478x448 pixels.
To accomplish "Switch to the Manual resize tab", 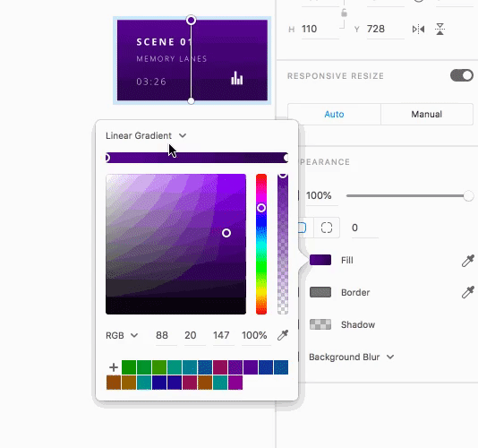I will (x=426, y=114).
